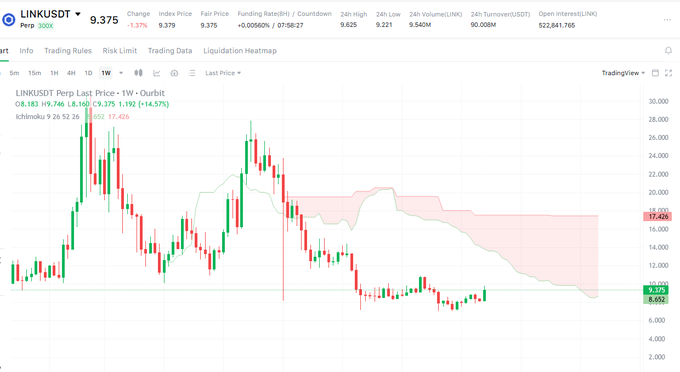Click the Fair Price label
This screenshot has height=372, width=680.
coord(215,14)
